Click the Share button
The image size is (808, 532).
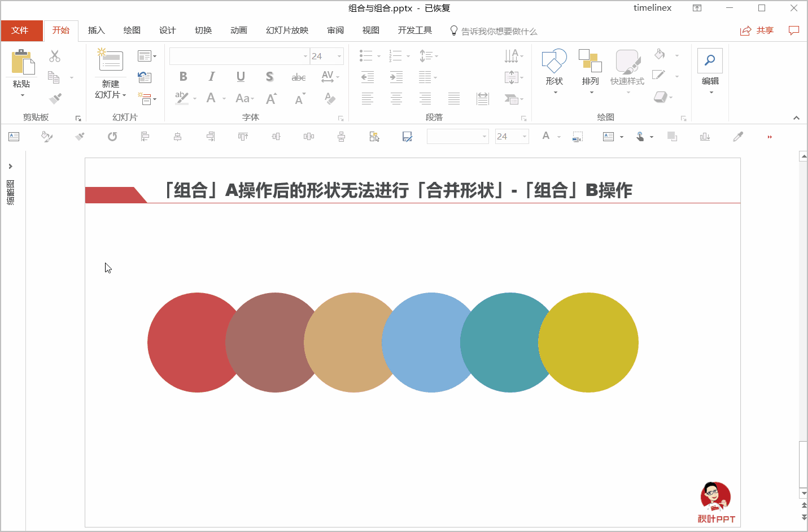coord(757,30)
